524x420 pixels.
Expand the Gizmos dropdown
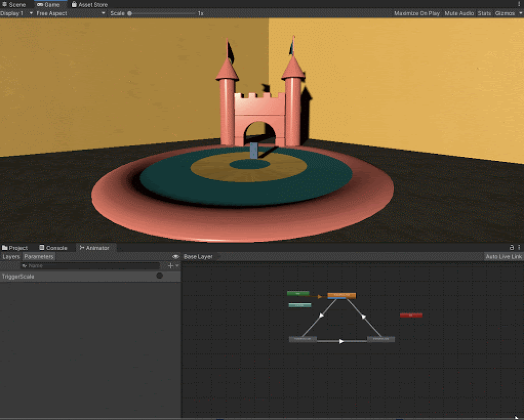507,13
